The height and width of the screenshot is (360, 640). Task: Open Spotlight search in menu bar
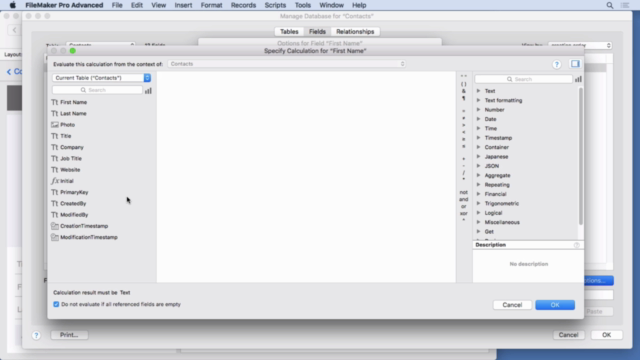tap(609, 5)
